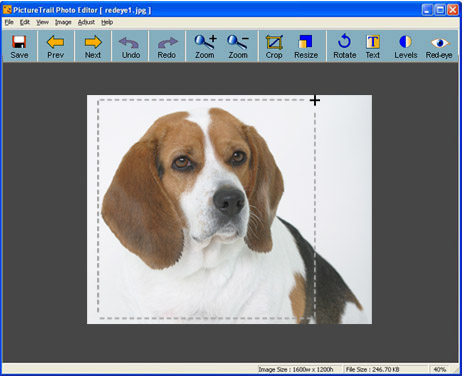
Task: Zoom in with the plus magnifier
Action: pos(205,46)
